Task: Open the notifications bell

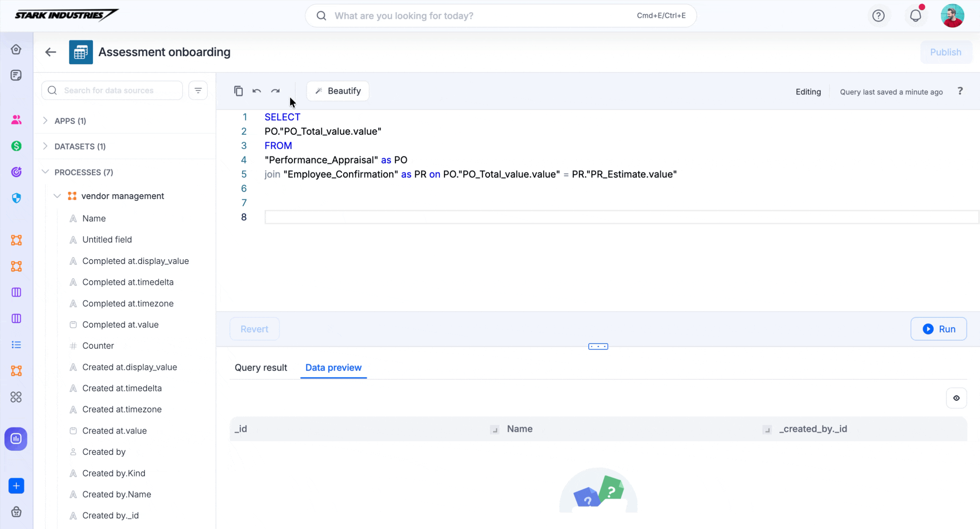Action: click(915, 16)
